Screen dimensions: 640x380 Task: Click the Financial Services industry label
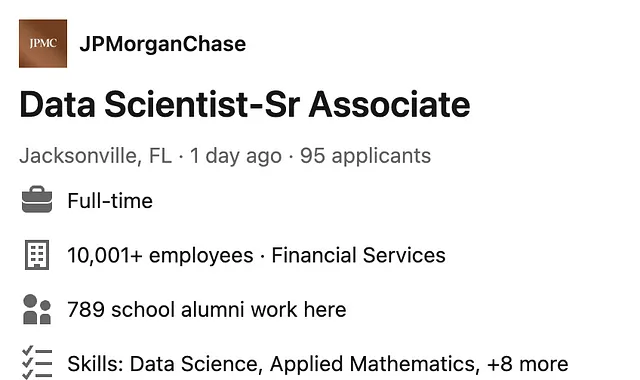click(358, 256)
